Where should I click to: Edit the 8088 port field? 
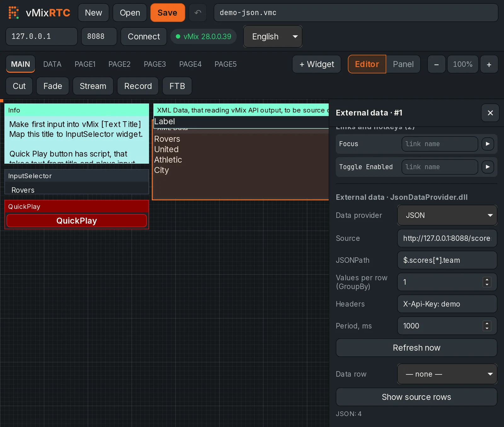point(99,37)
